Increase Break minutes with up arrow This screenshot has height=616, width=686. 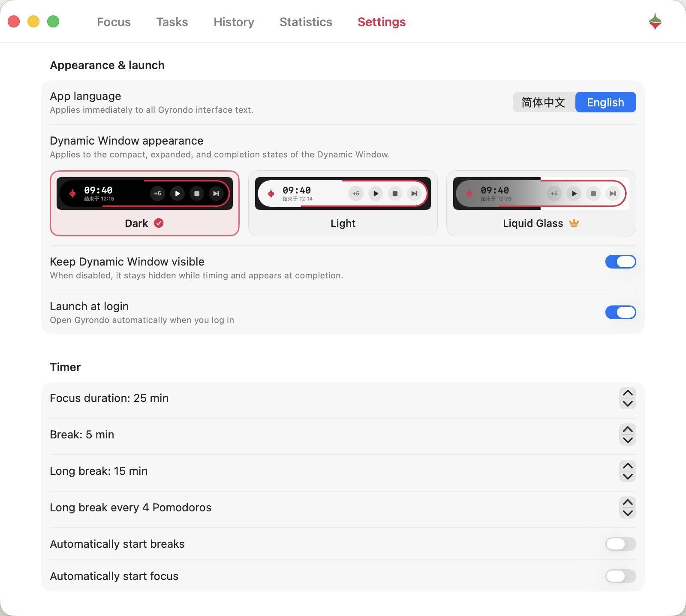pyautogui.click(x=628, y=429)
